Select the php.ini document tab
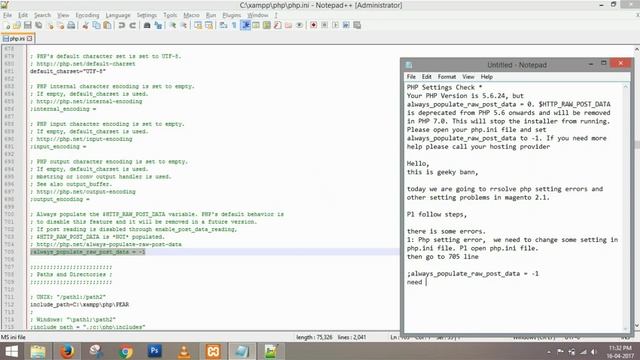Screen dimensions: 640x360 pyautogui.click(x=17, y=38)
